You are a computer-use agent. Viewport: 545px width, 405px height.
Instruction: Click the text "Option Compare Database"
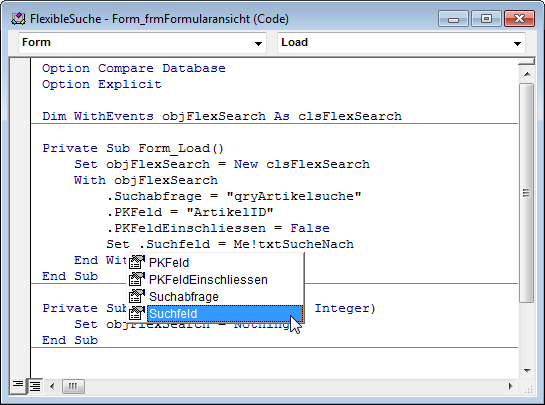134,68
